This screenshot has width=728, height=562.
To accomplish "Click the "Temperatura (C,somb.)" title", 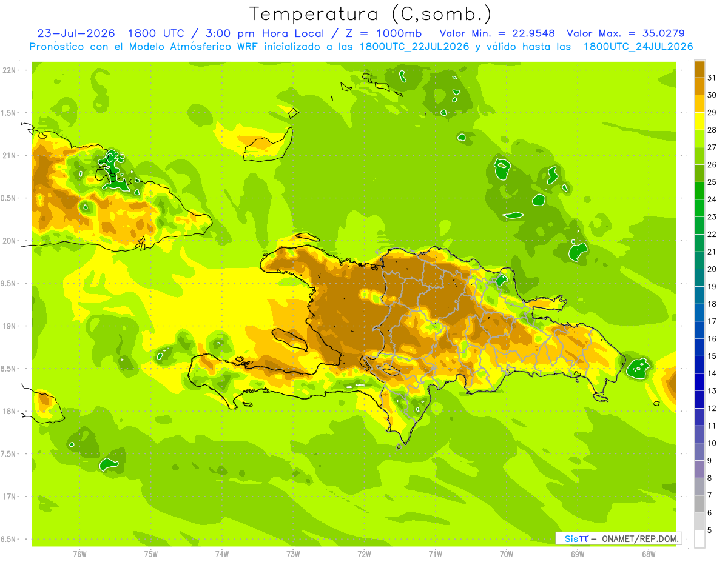I will [x=370, y=14].
